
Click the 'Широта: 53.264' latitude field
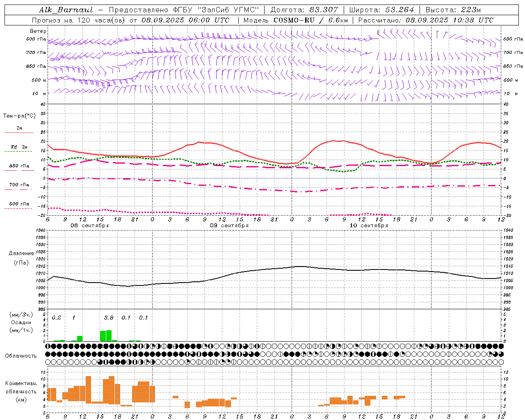click(381, 10)
